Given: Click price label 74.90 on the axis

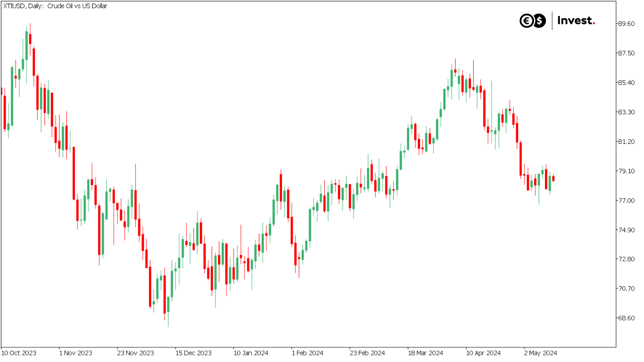Looking at the screenshot, I should coord(626,230).
